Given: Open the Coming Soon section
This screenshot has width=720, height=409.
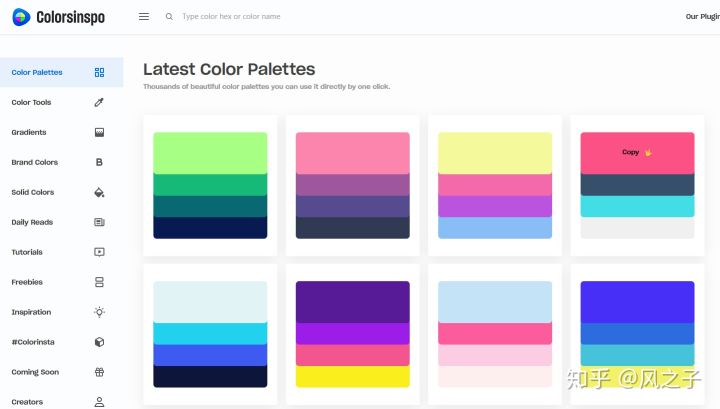Looking at the screenshot, I should [x=35, y=372].
